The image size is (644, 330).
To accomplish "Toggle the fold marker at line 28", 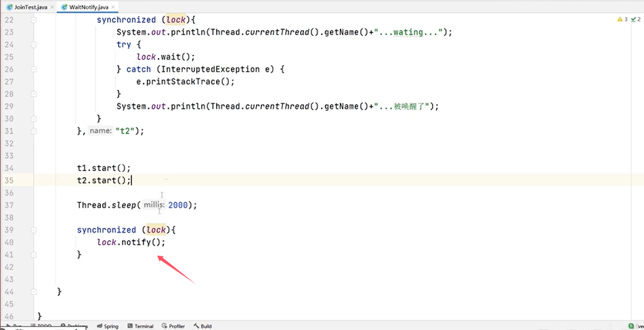I will click(x=34, y=94).
